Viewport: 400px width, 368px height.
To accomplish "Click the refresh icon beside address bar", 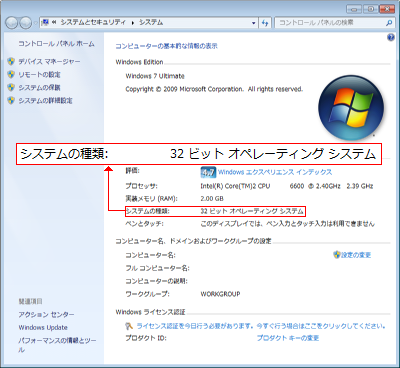I will tap(265, 23).
